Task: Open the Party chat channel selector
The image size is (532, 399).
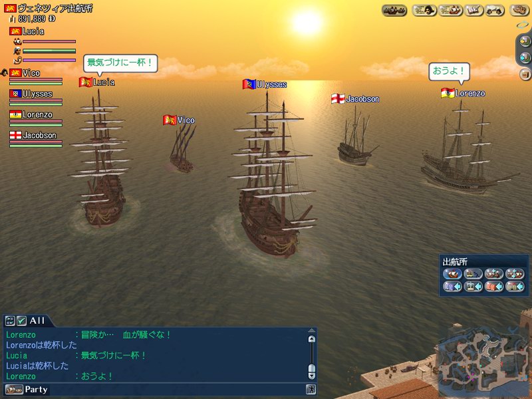Action: click(x=27, y=390)
